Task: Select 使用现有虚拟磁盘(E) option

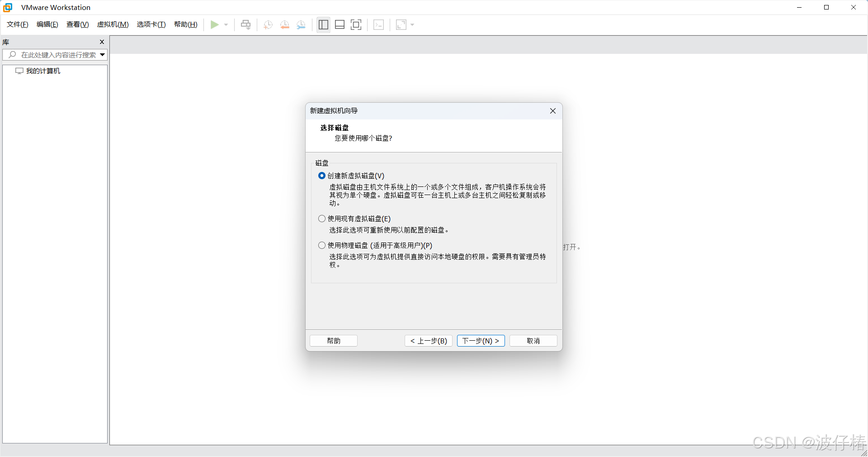Action: 321,219
